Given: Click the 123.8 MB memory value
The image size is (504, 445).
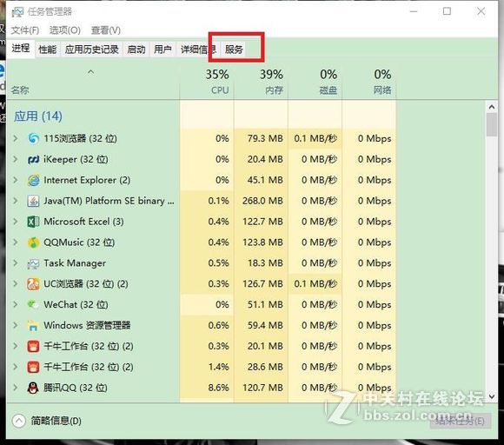Looking at the screenshot, I should coord(262,242).
